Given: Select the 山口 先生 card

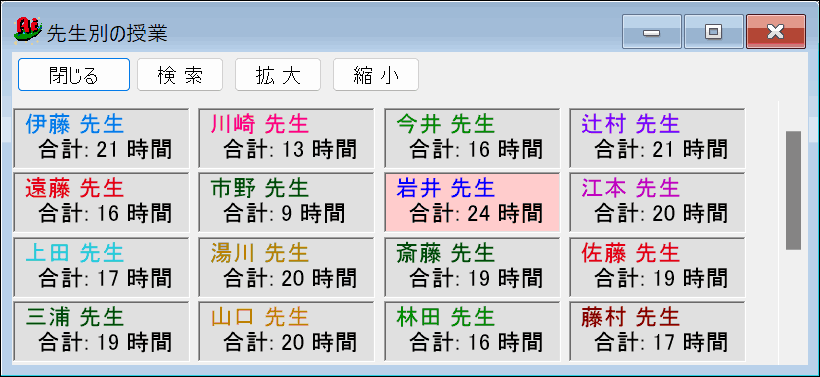Looking at the screenshot, I should [286, 331].
